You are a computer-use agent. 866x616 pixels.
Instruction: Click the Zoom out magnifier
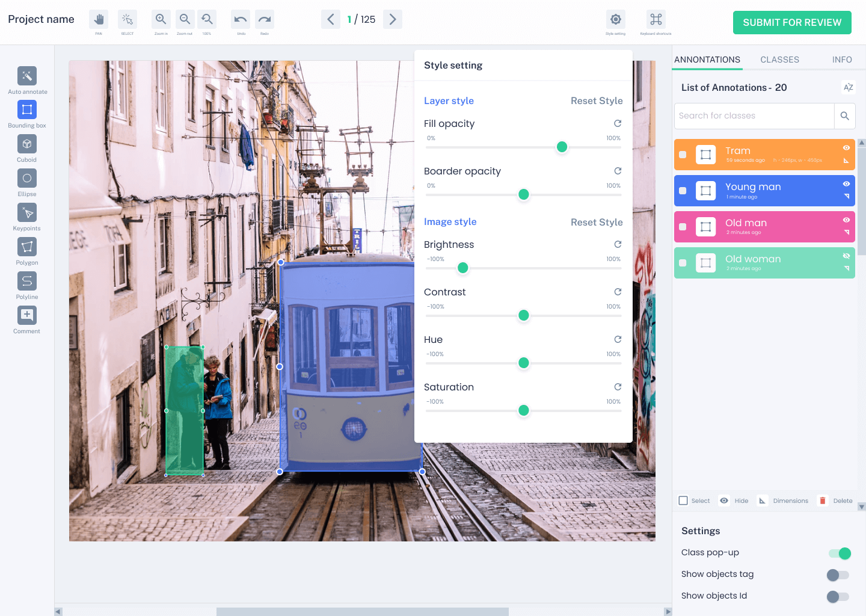pyautogui.click(x=185, y=19)
